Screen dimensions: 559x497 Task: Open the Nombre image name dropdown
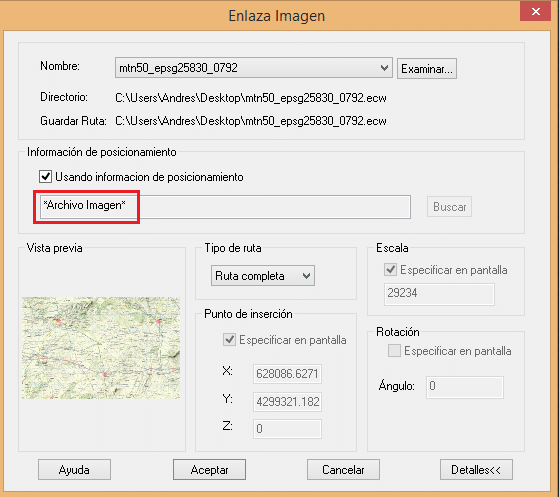pos(253,68)
